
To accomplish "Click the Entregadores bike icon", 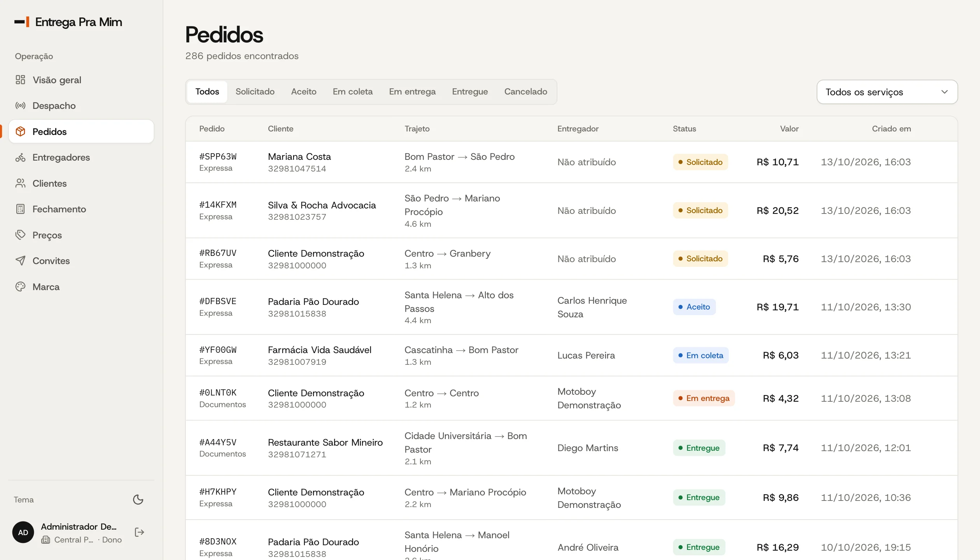I will [x=20, y=157].
